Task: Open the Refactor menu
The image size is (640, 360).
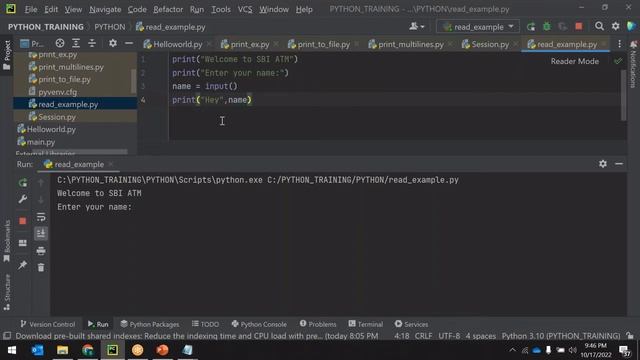Action: coord(168,9)
